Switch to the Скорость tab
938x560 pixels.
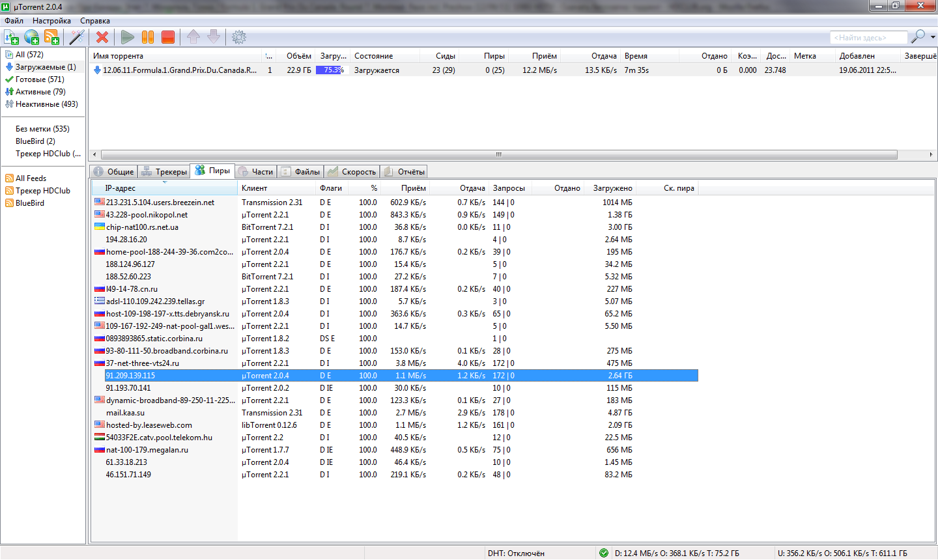[352, 172]
